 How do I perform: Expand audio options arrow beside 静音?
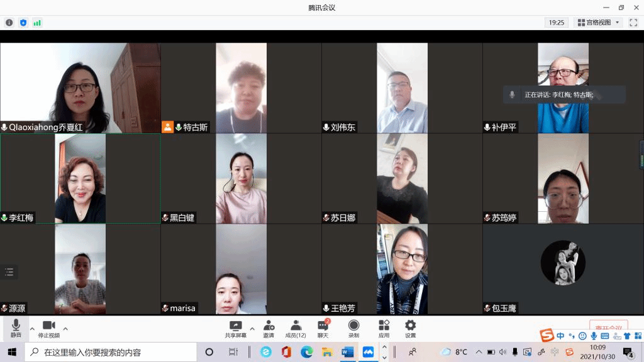(32, 329)
